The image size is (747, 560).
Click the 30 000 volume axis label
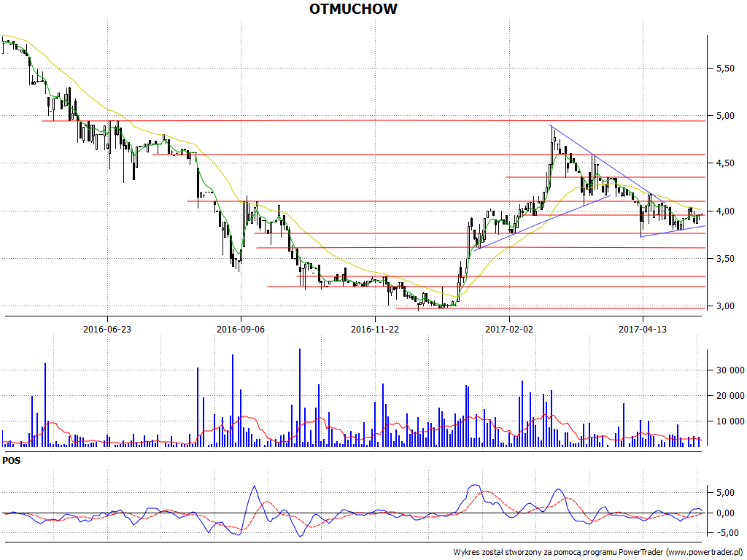pos(730,370)
